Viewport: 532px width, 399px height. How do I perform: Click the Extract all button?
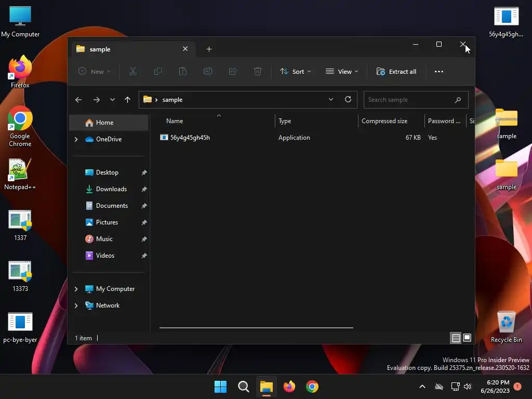pyautogui.click(x=396, y=72)
